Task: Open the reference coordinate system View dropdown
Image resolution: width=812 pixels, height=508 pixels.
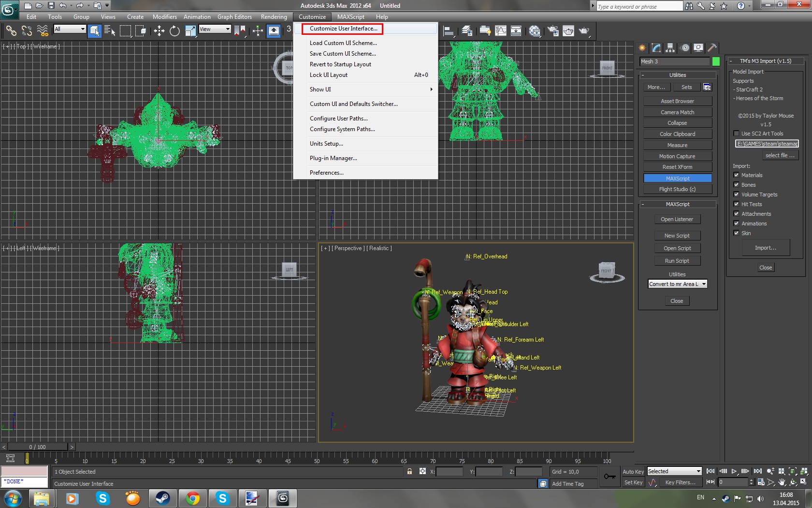Action: [x=215, y=29]
